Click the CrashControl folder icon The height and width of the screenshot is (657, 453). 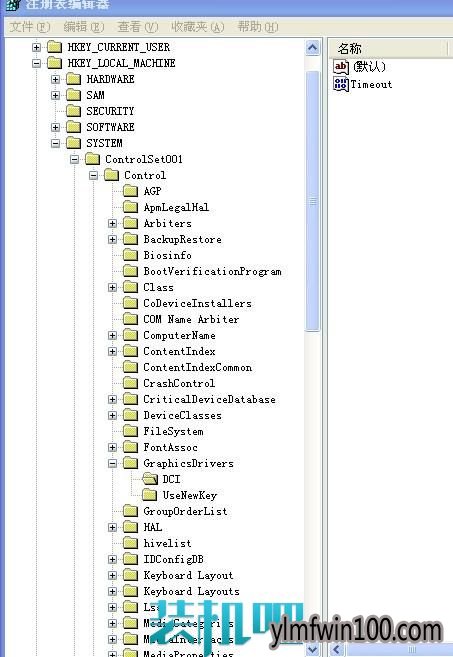click(130, 383)
